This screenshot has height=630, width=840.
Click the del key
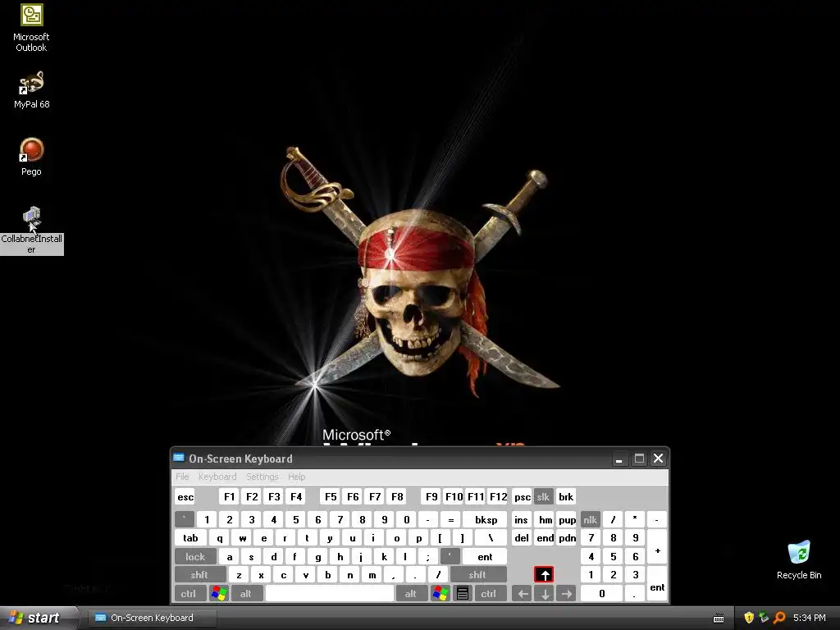521,538
